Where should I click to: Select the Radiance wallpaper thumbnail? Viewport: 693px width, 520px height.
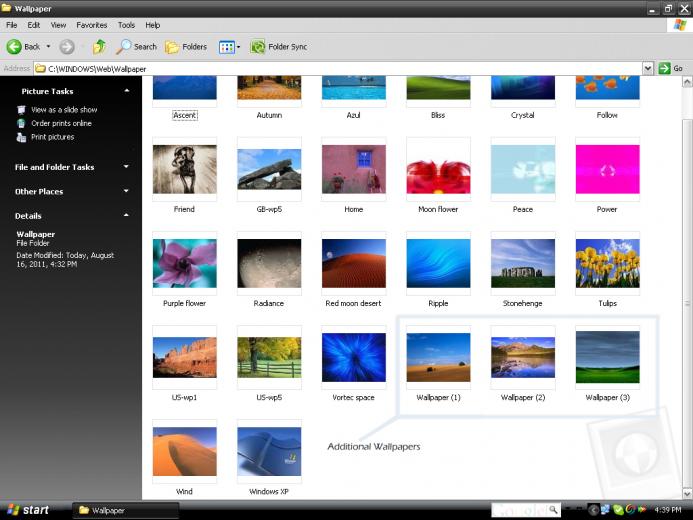tap(269, 263)
